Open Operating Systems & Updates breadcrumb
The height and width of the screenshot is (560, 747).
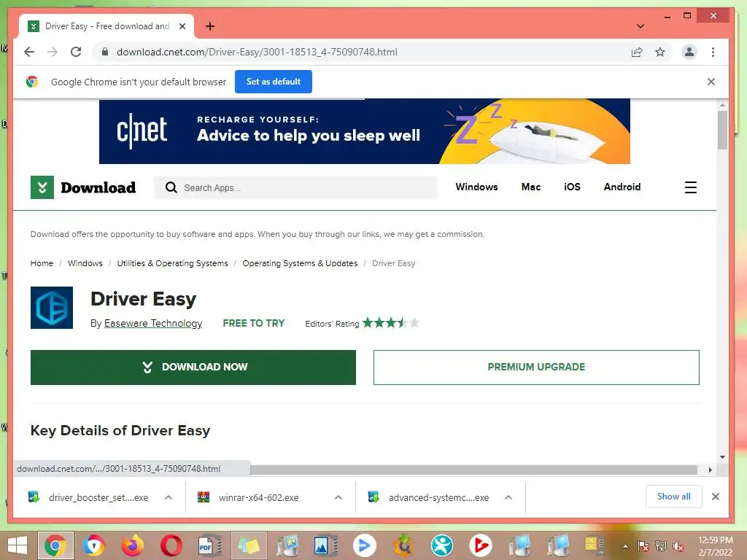point(300,263)
